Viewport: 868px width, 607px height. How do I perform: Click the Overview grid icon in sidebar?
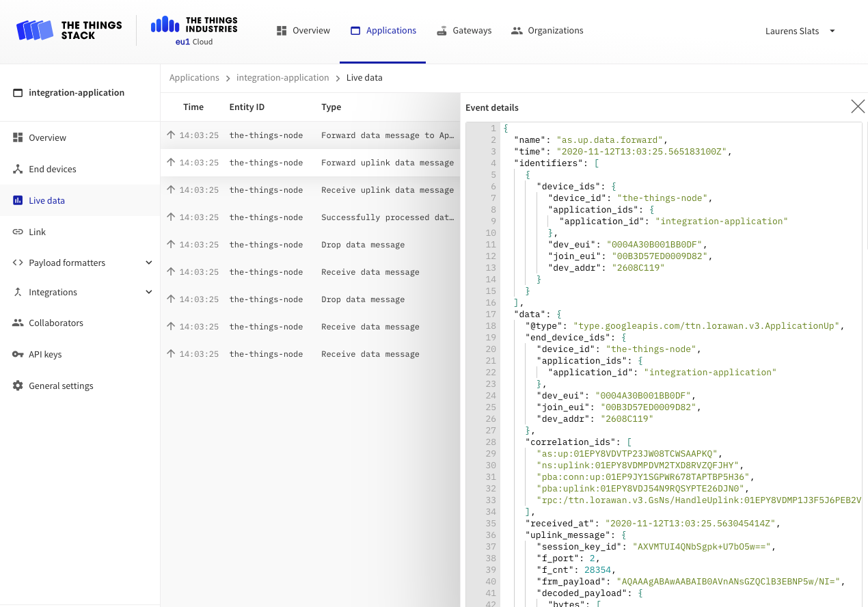[x=18, y=137]
